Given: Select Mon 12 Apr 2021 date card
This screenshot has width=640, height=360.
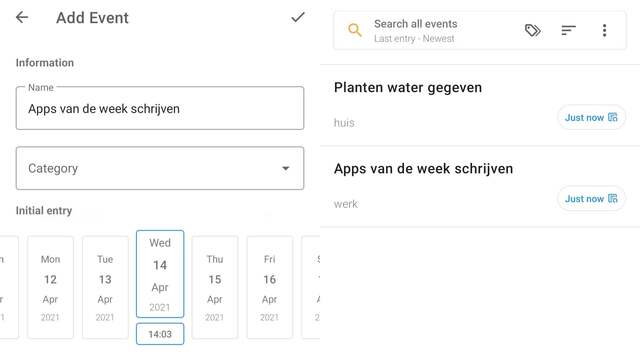Looking at the screenshot, I should 50,287.
